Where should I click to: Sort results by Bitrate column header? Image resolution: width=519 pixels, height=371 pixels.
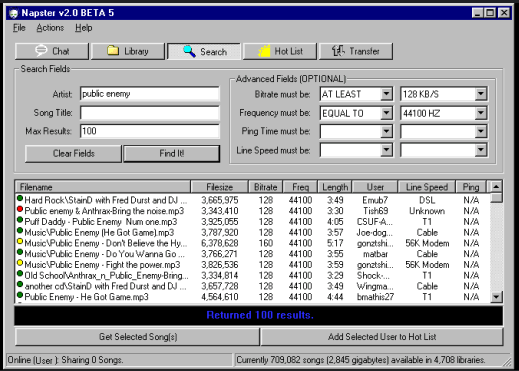pyautogui.click(x=266, y=187)
